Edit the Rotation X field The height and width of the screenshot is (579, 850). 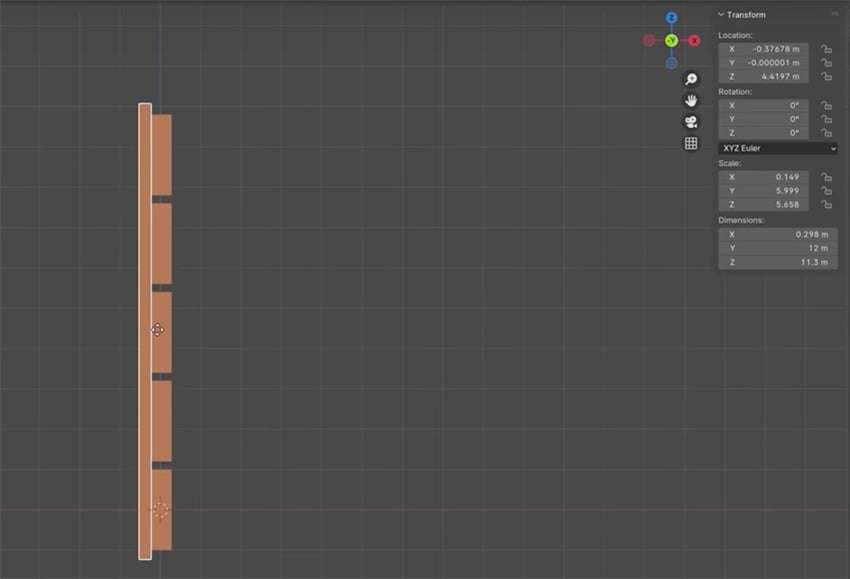click(764, 105)
